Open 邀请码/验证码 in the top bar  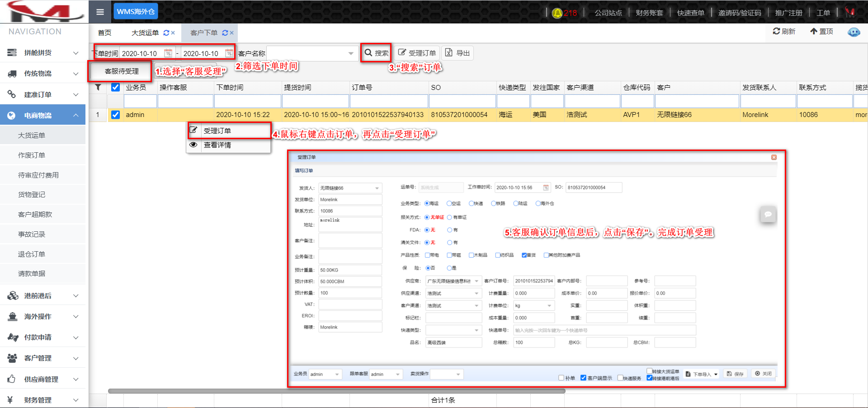(740, 13)
